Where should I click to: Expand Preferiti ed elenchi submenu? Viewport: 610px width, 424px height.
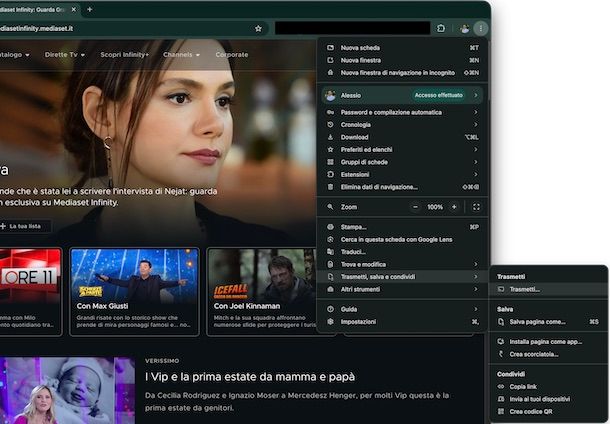(403, 150)
